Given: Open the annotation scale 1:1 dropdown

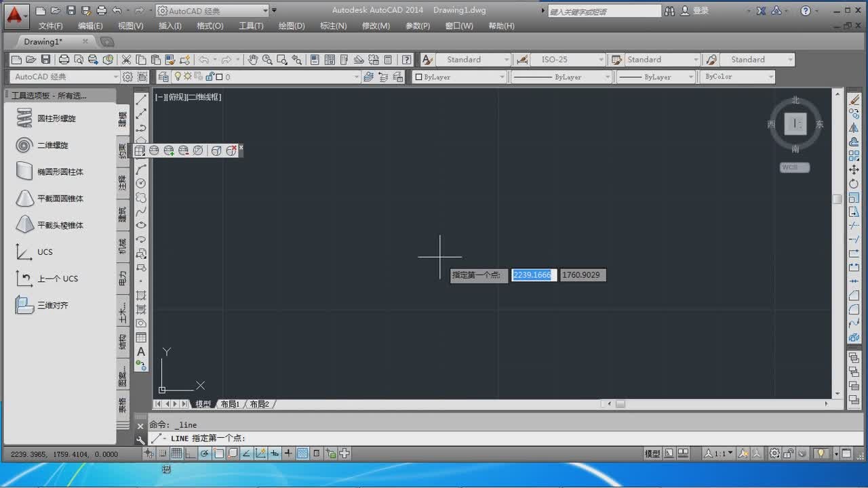Looking at the screenshot, I should [x=719, y=453].
